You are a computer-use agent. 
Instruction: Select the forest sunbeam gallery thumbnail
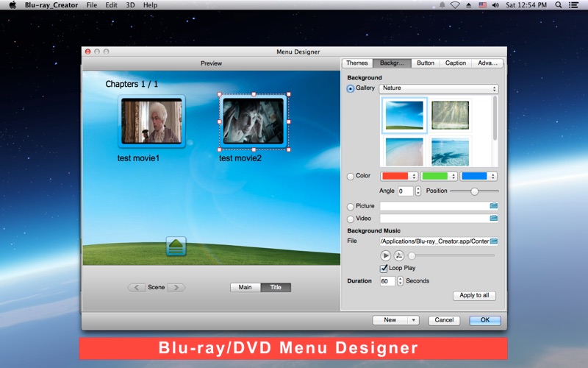(x=450, y=116)
